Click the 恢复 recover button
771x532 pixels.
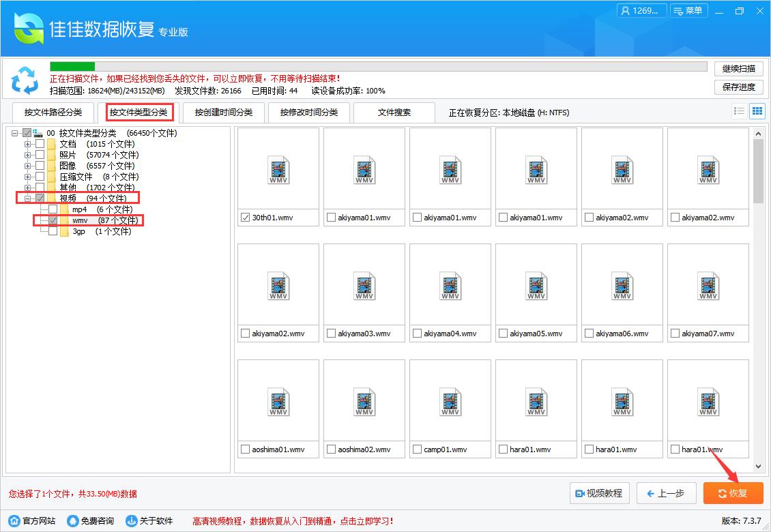(x=733, y=493)
